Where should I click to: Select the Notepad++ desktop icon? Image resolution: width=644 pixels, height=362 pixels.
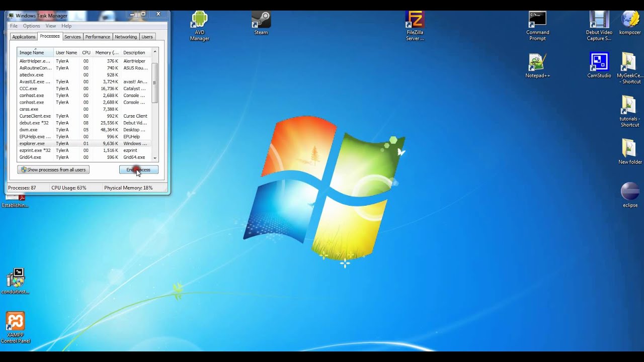(537, 66)
